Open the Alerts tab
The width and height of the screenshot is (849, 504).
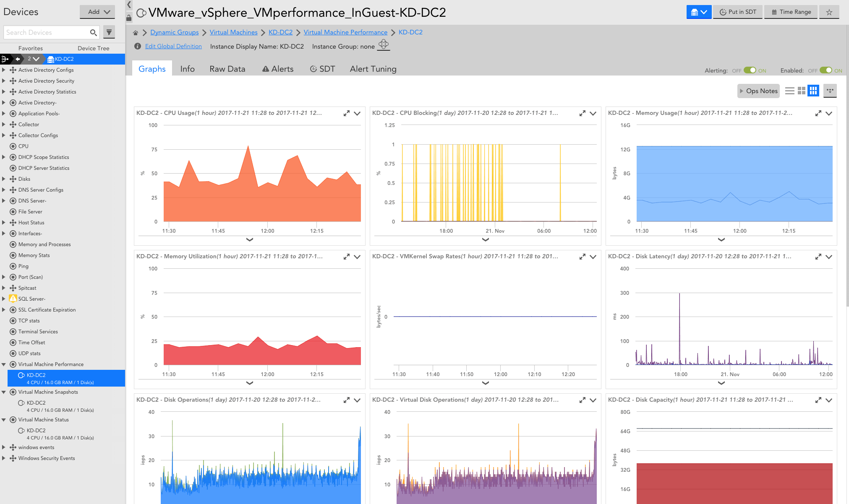click(278, 69)
